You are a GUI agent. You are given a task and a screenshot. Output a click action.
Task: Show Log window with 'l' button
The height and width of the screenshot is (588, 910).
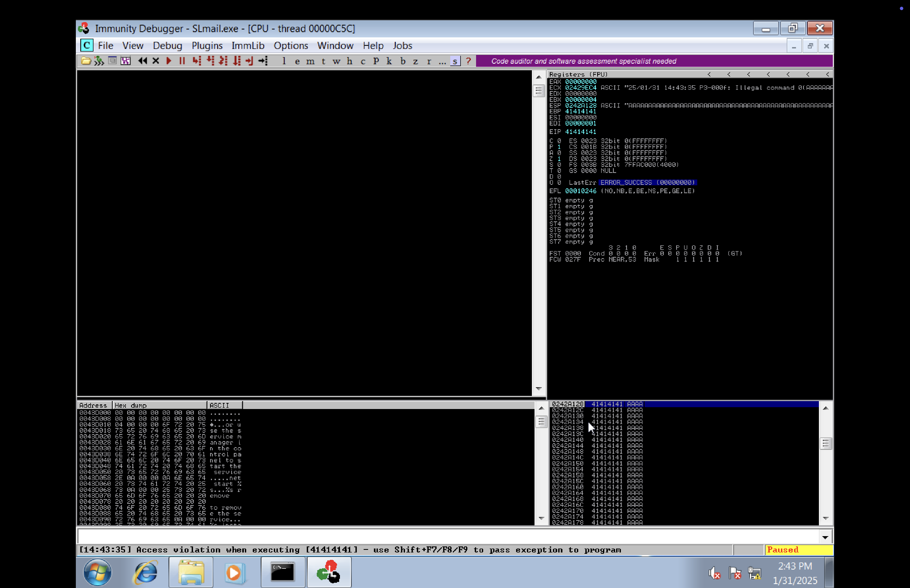click(x=284, y=61)
